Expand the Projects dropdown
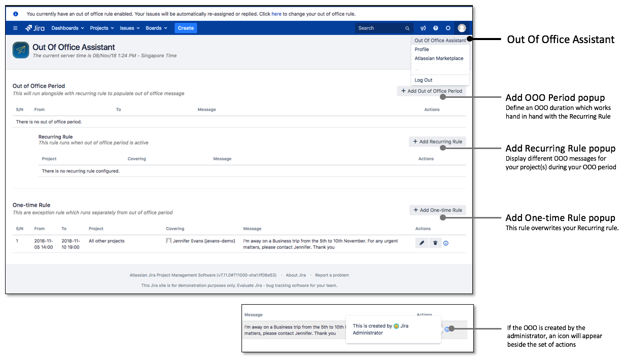Screen dimensions: 623x364 102,28
